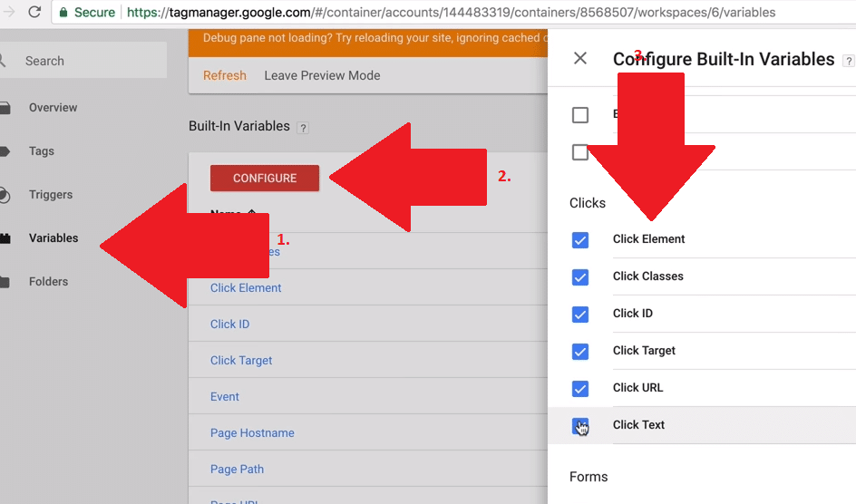Click the Folders folder icon

[5, 282]
